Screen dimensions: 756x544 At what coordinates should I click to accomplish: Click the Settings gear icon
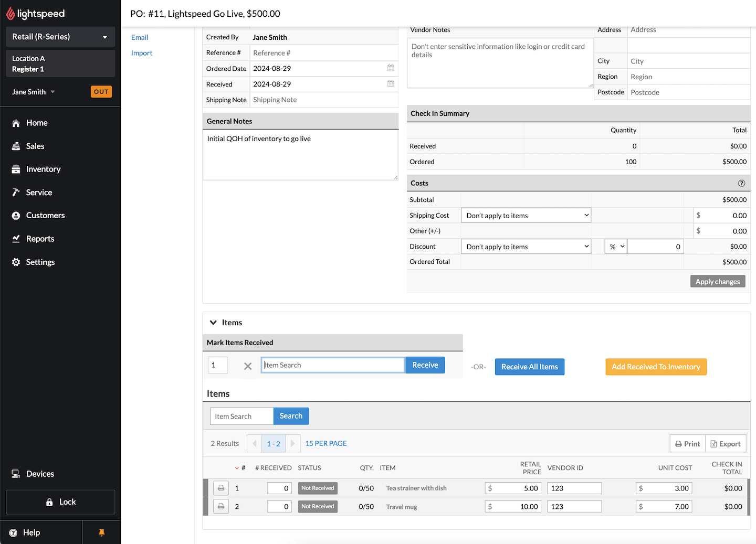(x=16, y=262)
